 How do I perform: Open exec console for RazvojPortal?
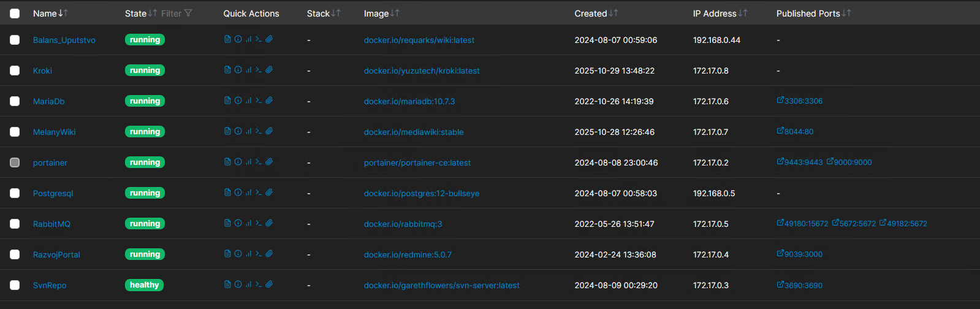(259, 254)
